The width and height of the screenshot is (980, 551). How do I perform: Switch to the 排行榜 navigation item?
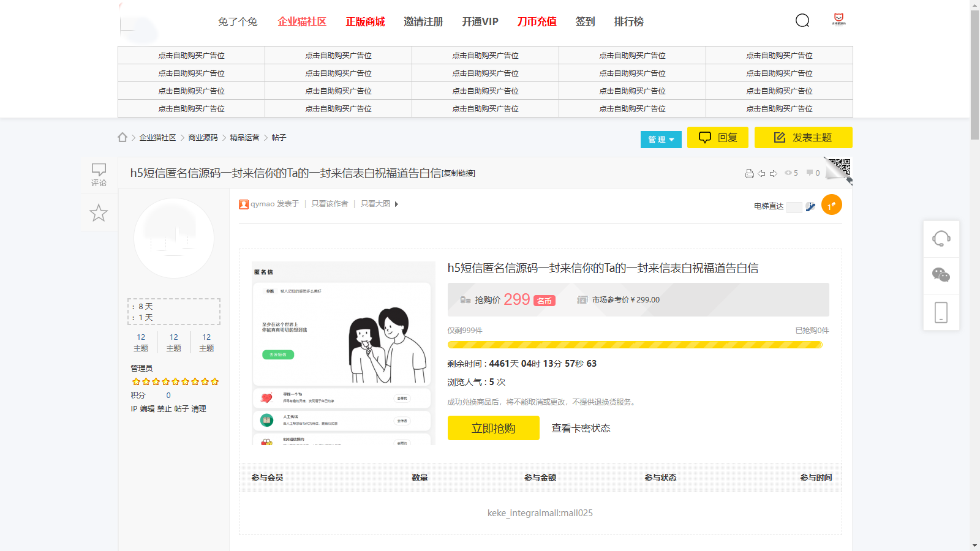point(628,21)
